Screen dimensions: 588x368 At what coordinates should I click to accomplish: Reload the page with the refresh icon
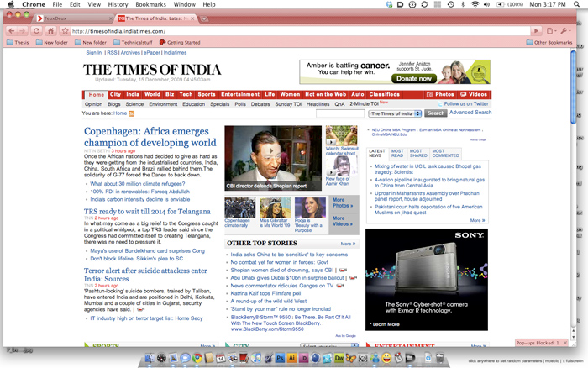click(x=36, y=31)
